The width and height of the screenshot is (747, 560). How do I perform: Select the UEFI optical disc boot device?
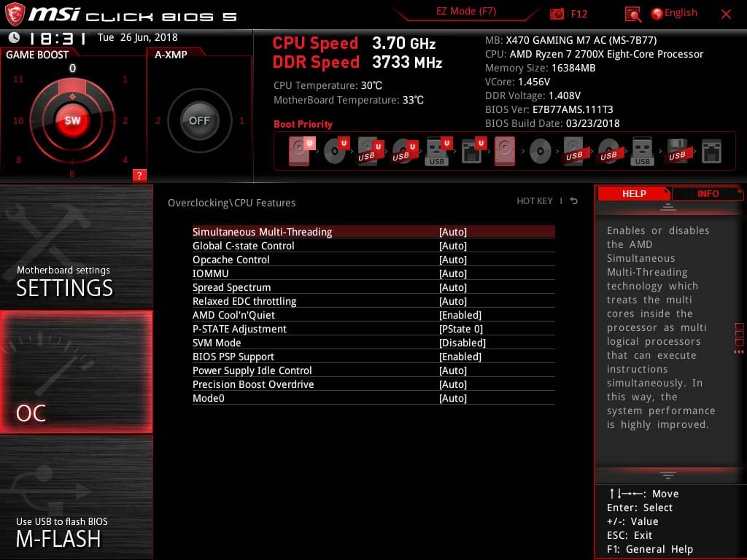336,151
